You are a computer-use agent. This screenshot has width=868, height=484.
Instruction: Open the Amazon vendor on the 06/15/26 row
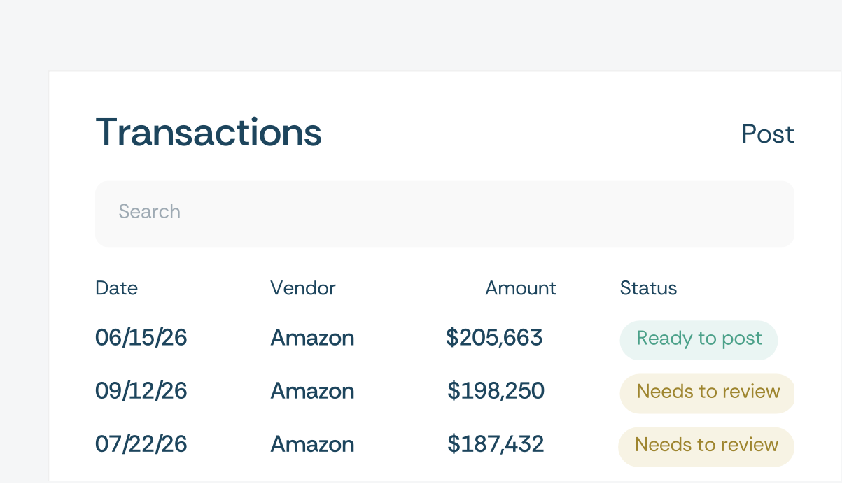(312, 339)
